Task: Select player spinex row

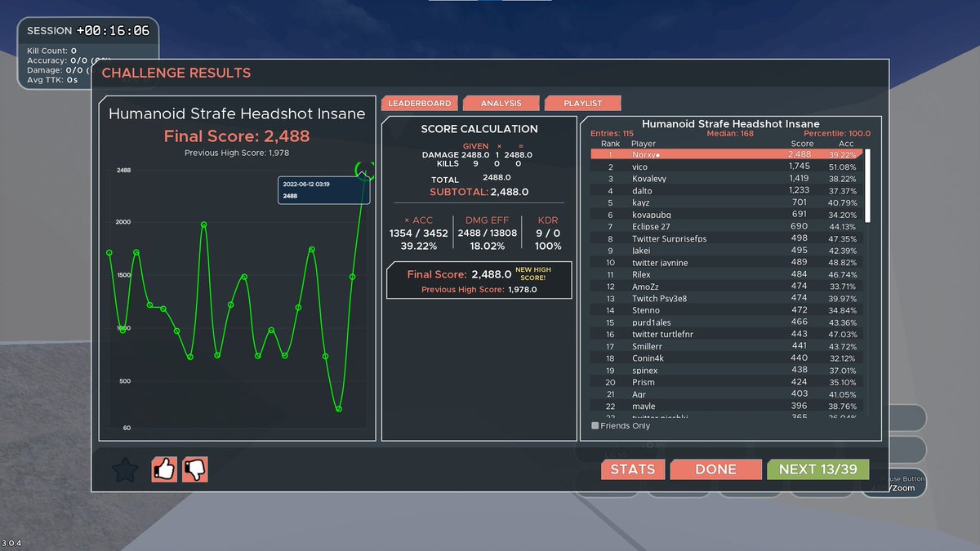Action: point(726,371)
